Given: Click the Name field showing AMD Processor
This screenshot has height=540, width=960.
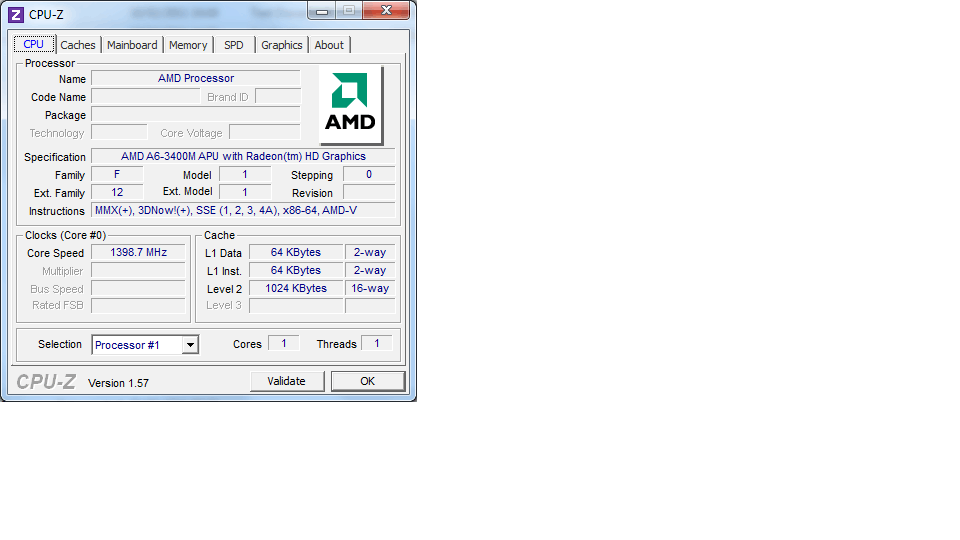Looking at the screenshot, I should point(196,78).
